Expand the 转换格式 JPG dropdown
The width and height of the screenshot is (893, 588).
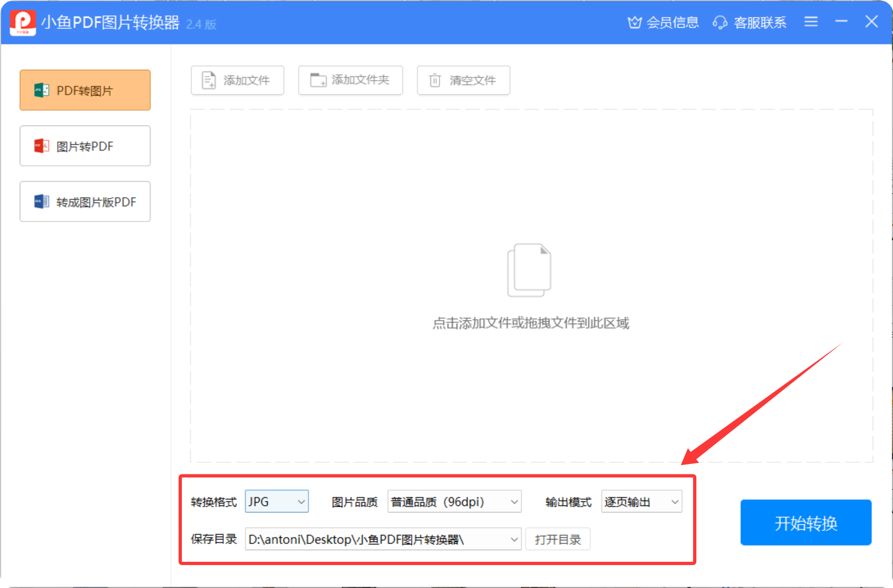(x=301, y=502)
